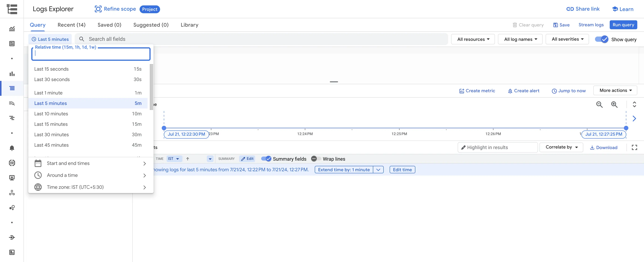Switch to the Library tab
The image size is (644, 262).
(189, 25)
